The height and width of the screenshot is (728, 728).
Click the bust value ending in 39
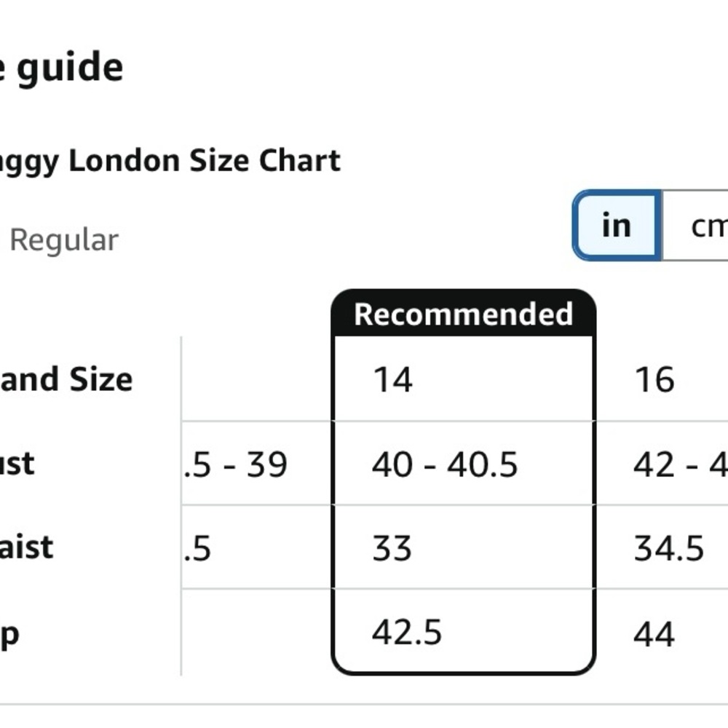236,464
